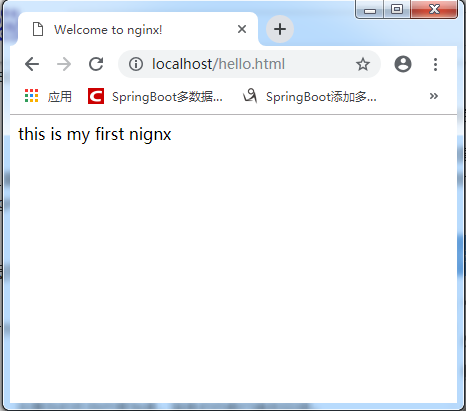Click the text 'this is my first nignx'
The height and width of the screenshot is (411, 466).
pyautogui.click(x=95, y=135)
